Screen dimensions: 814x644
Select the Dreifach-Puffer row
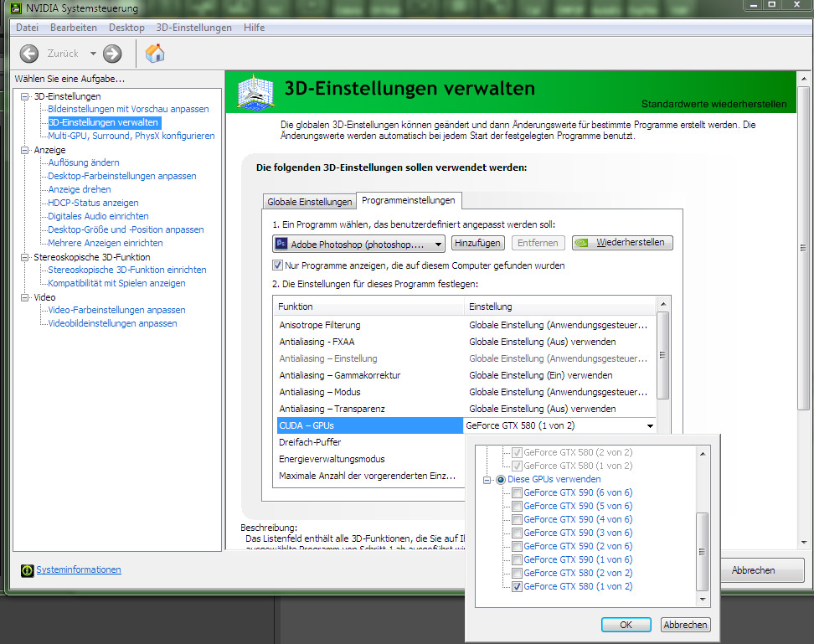point(370,443)
